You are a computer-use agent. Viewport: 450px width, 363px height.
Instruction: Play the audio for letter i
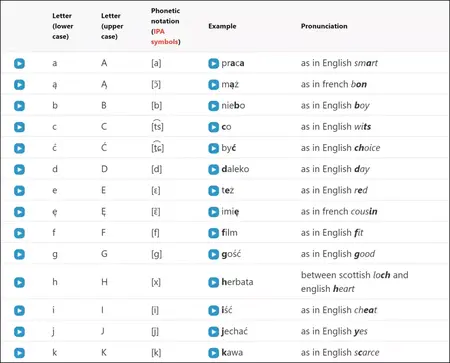[19, 310]
